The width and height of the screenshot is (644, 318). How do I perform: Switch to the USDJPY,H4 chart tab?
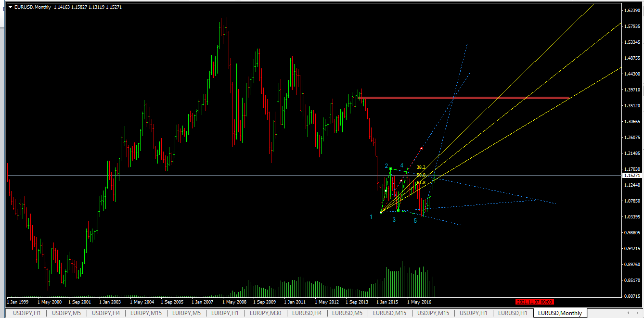105,313
